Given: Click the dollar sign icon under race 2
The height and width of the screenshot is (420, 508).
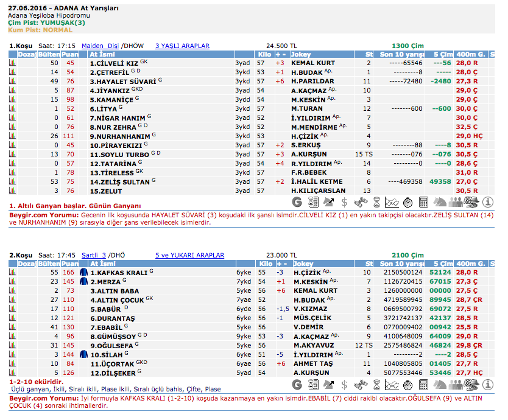Looking at the screenshot, I should (x=345, y=384).
